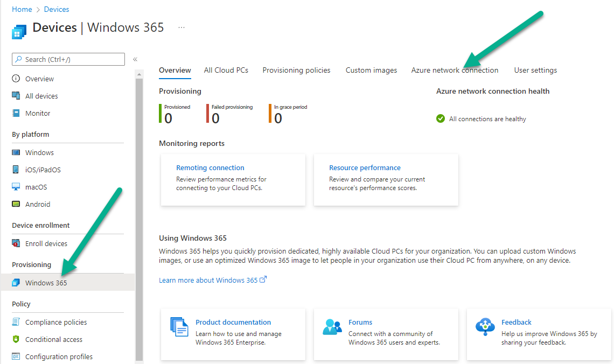Open the Feedback link

(517, 322)
